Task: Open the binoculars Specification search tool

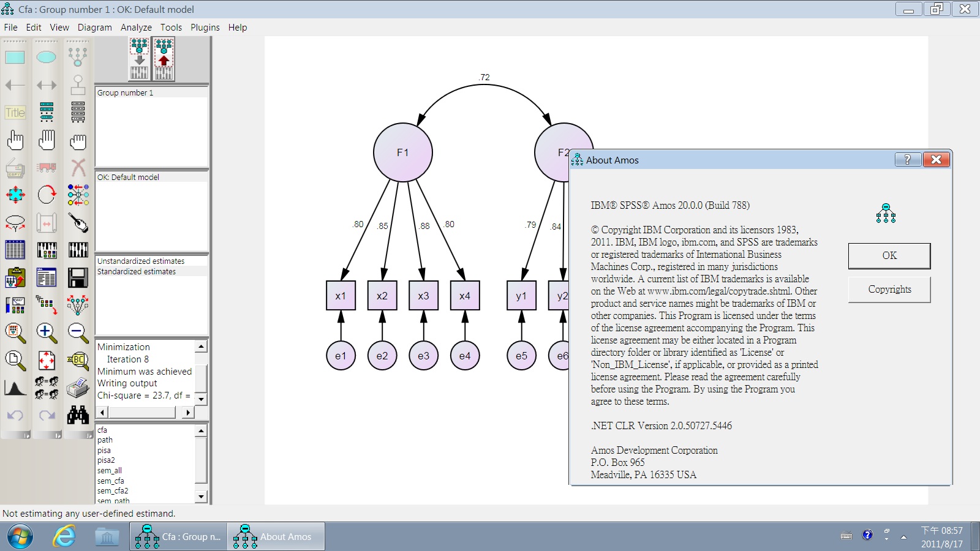Action: tap(78, 415)
